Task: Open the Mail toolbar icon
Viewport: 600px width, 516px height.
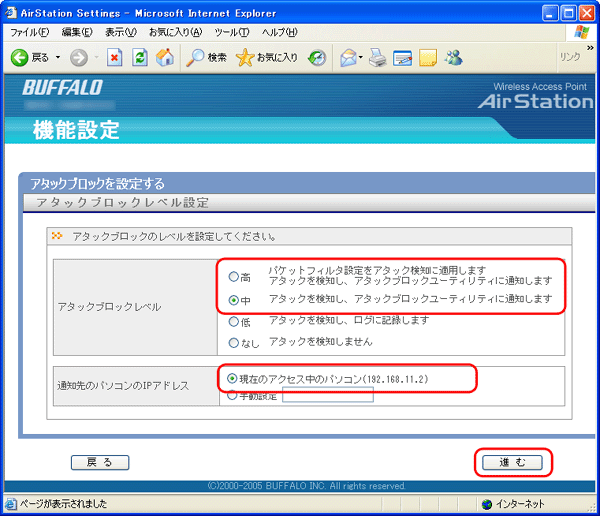Action: point(348,57)
